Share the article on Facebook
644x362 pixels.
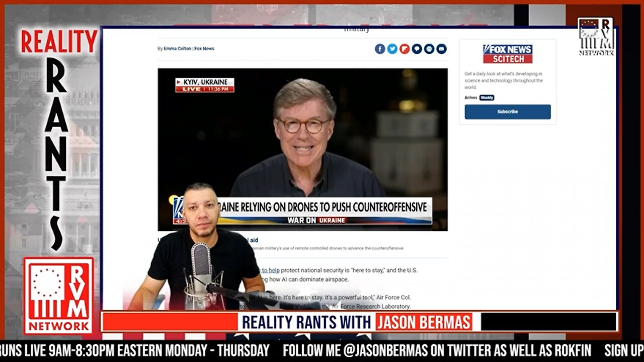point(380,49)
